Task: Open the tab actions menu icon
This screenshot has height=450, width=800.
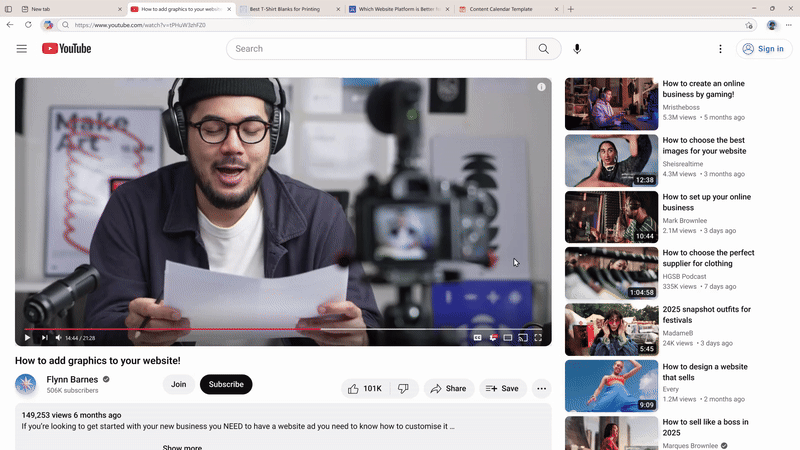Action: [x=8, y=9]
